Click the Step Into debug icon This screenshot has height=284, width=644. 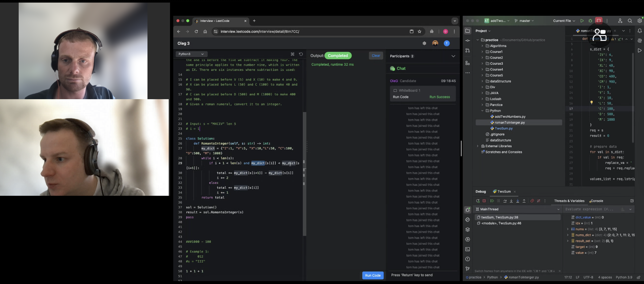(x=511, y=201)
